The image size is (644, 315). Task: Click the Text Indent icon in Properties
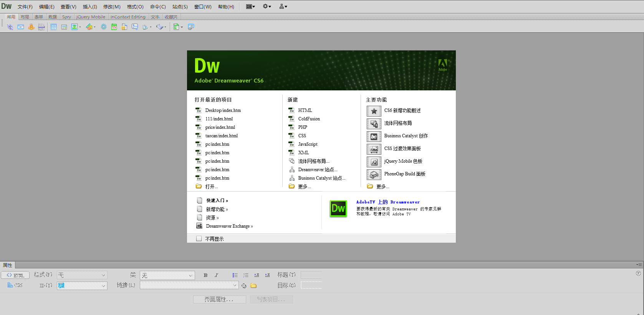(267, 275)
